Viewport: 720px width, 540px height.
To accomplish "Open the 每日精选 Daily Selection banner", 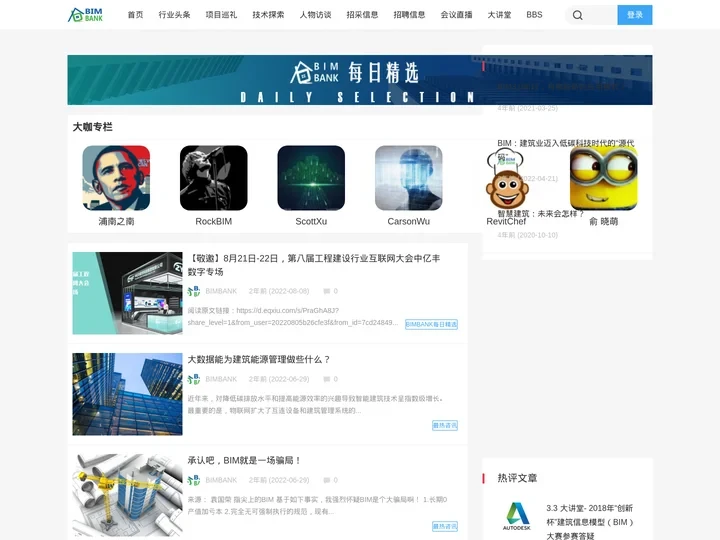I will (360, 80).
